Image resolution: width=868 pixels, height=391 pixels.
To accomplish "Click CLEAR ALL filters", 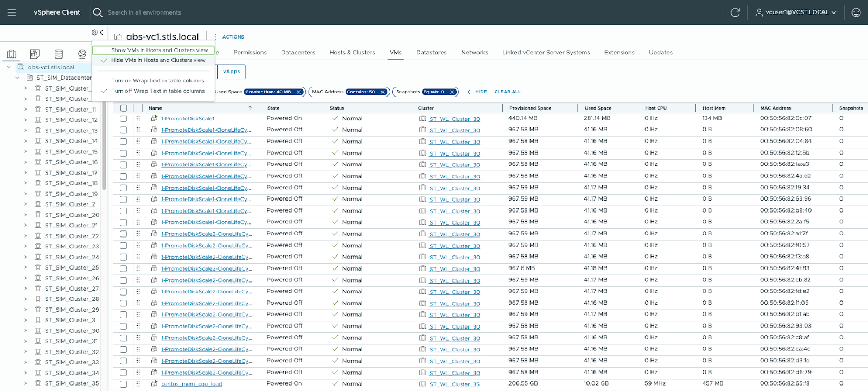I will 508,92.
